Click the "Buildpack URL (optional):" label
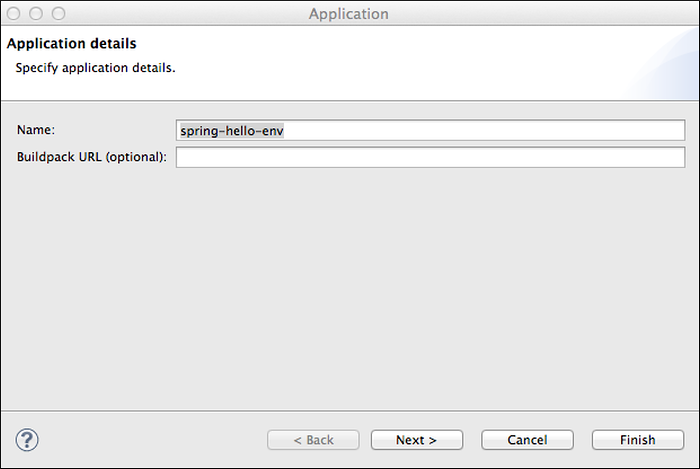The width and height of the screenshot is (700, 469). [92, 157]
